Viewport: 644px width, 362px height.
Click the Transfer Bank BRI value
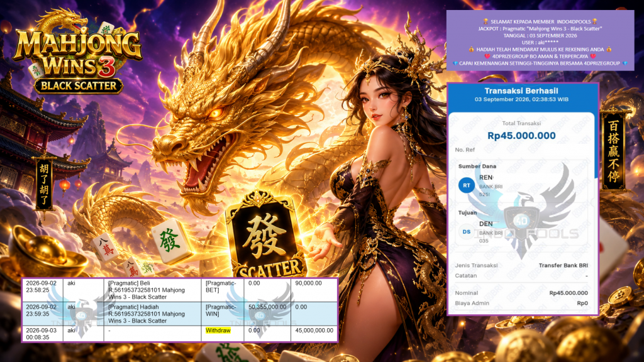[563, 266]
